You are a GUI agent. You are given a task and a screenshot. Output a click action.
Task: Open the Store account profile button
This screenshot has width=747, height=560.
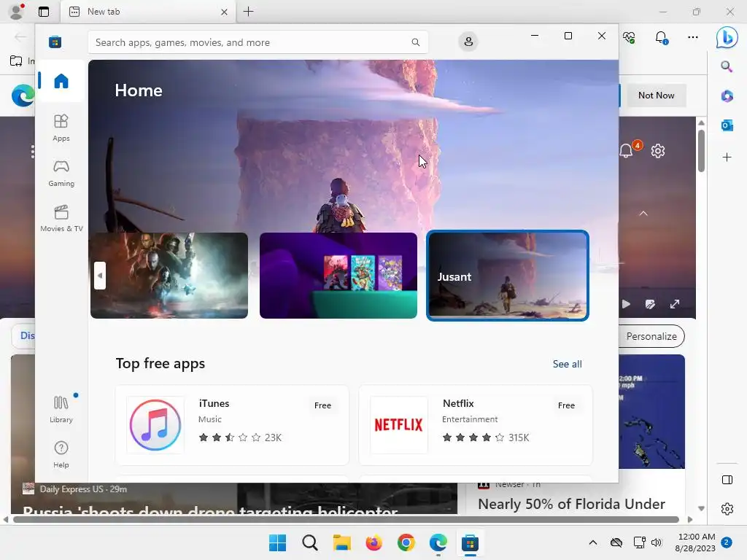pyautogui.click(x=468, y=42)
